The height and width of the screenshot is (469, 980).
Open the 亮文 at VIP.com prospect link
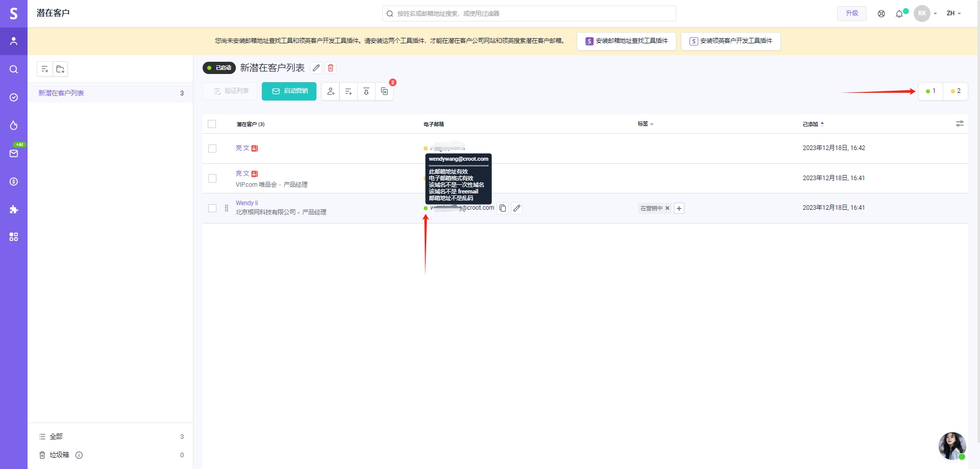click(242, 174)
